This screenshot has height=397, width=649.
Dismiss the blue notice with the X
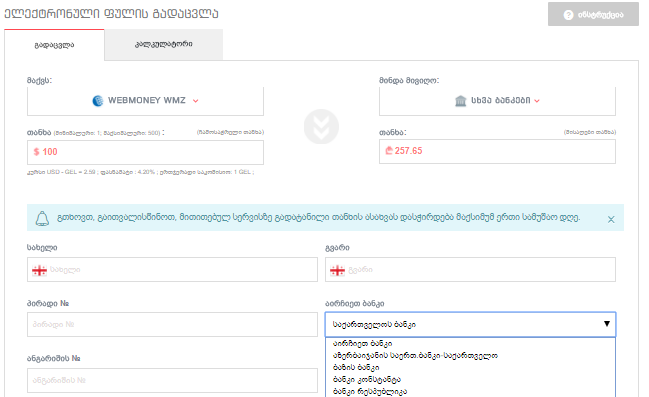(611, 219)
